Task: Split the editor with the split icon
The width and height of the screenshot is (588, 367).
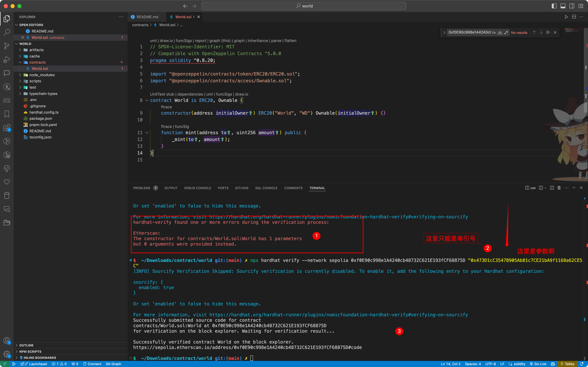Action: click(x=574, y=17)
